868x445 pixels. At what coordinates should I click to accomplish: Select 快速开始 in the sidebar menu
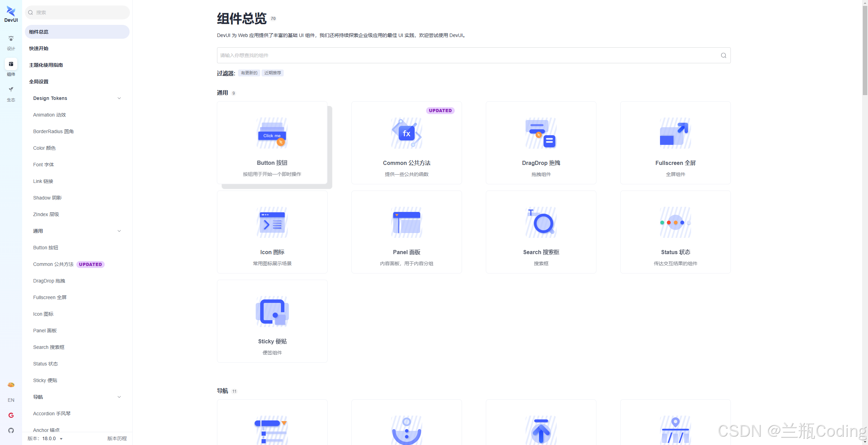(39, 48)
